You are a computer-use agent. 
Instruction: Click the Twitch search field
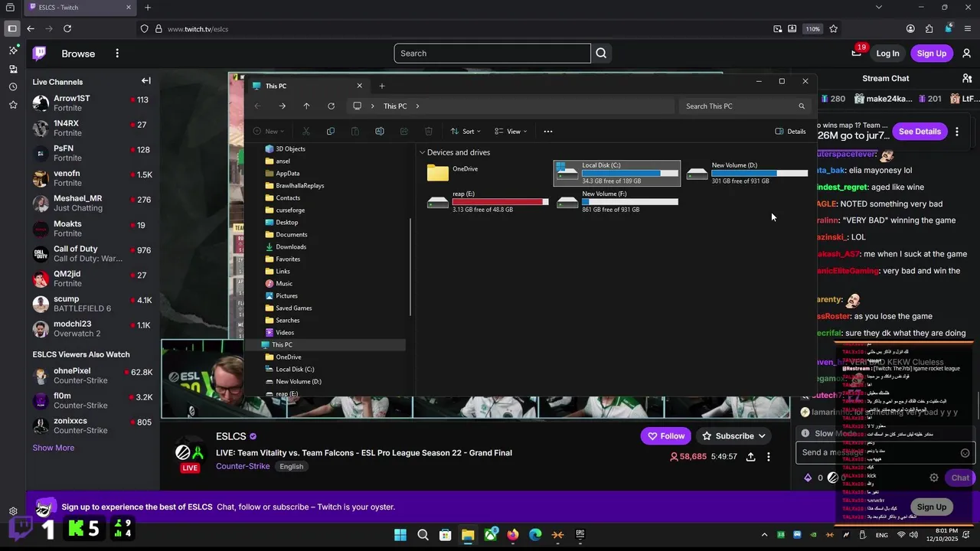[x=492, y=54]
